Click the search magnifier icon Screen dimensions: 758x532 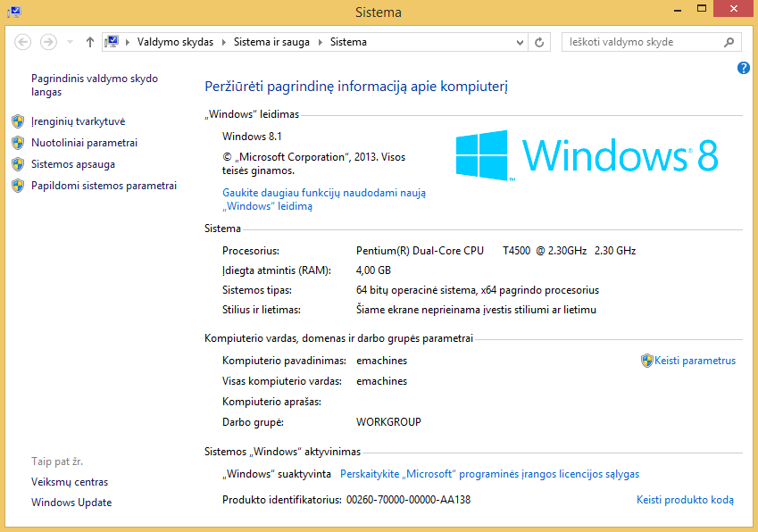click(x=729, y=42)
